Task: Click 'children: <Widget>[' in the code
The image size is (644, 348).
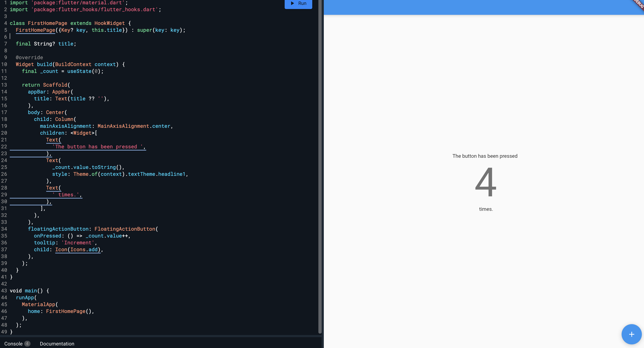Action: (x=69, y=133)
